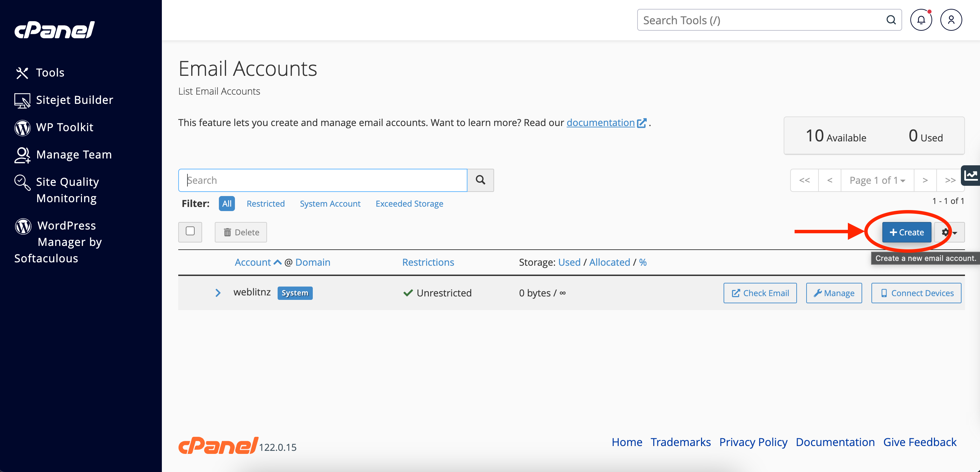Open the statistics chart side tab
This screenshot has width=980, height=472.
(970, 175)
